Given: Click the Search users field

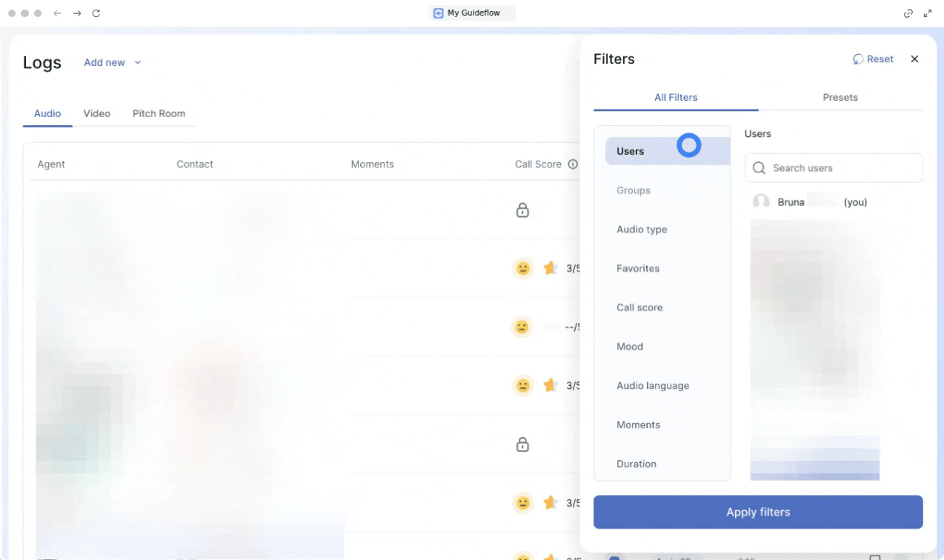Looking at the screenshot, I should tap(841, 168).
